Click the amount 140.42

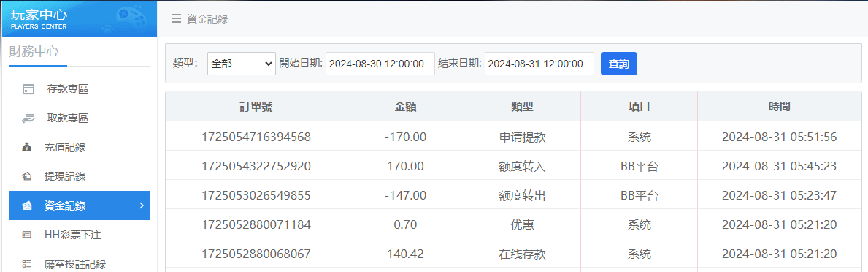[x=405, y=254]
